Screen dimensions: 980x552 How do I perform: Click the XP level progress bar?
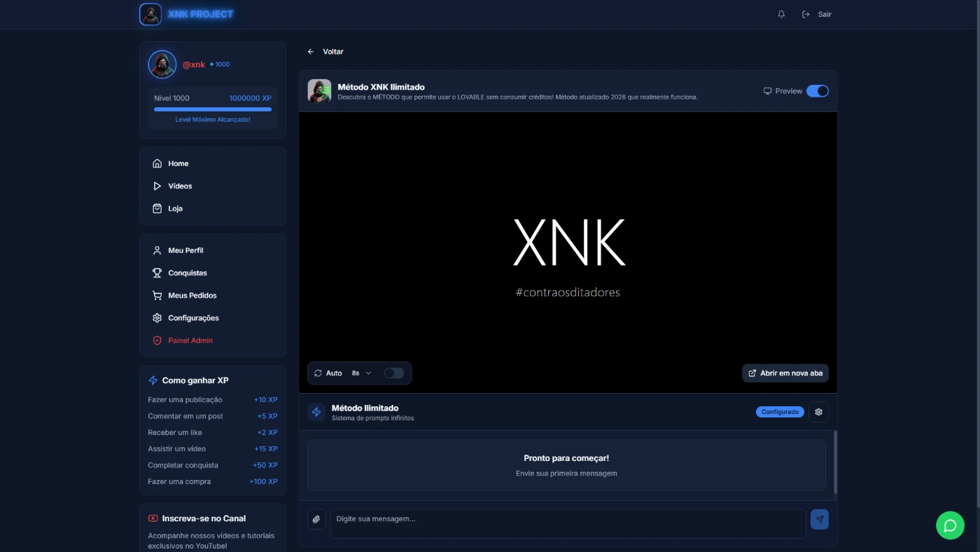[x=213, y=109]
